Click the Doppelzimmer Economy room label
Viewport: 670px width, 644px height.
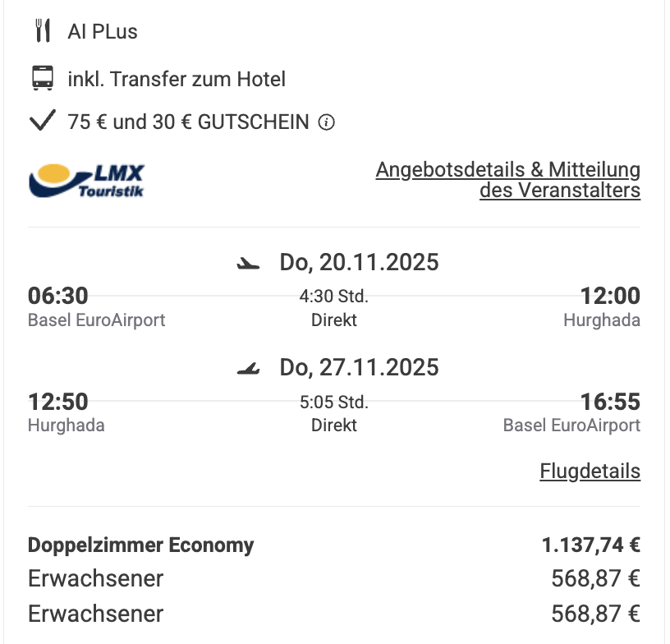pyautogui.click(x=141, y=545)
